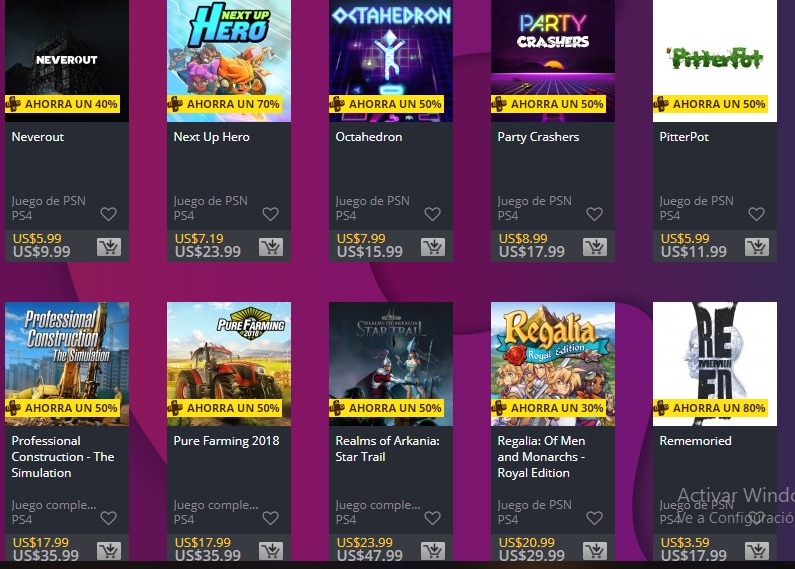Toggle wishlist heart for Regalia
The height and width of the screenshot is (569, 795).
[x=594, y=518]
